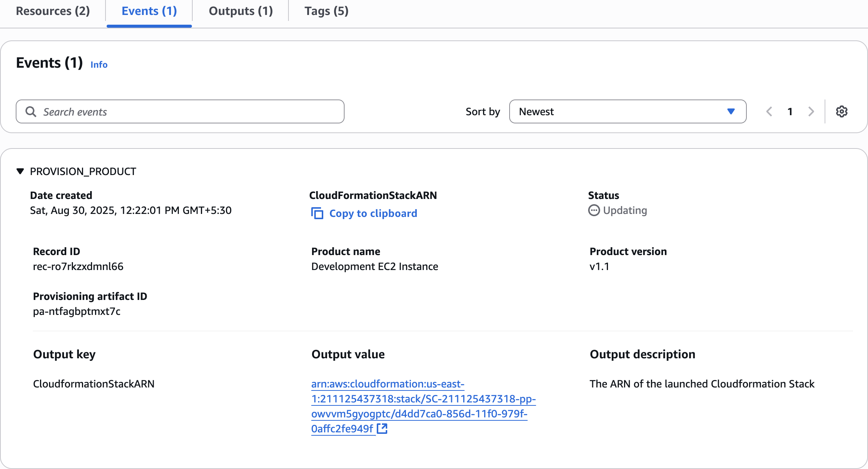The width and height of the screenshot is (868, 469).
Task: Go to previous events page arrow
Action: pos(769,111)
